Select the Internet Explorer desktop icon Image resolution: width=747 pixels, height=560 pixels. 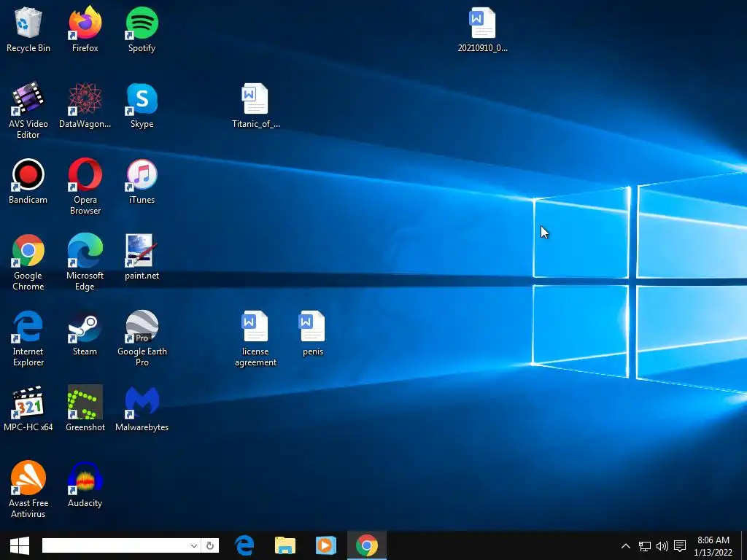point(28,338)
